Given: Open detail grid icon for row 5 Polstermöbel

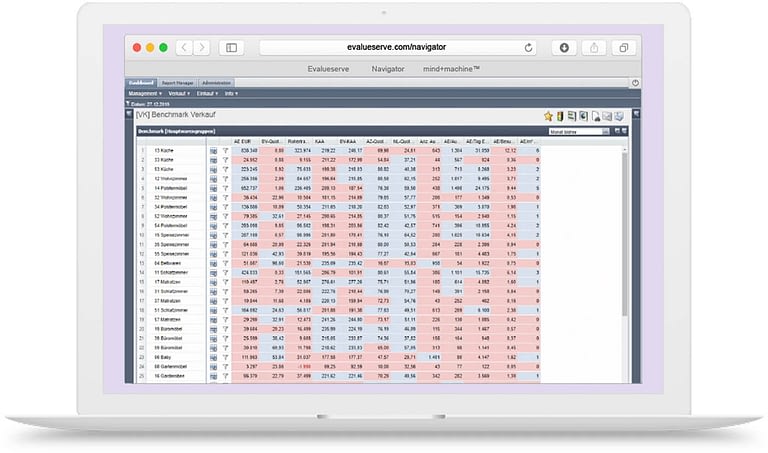Looking at the screenshot, I should tap(214, 189).
